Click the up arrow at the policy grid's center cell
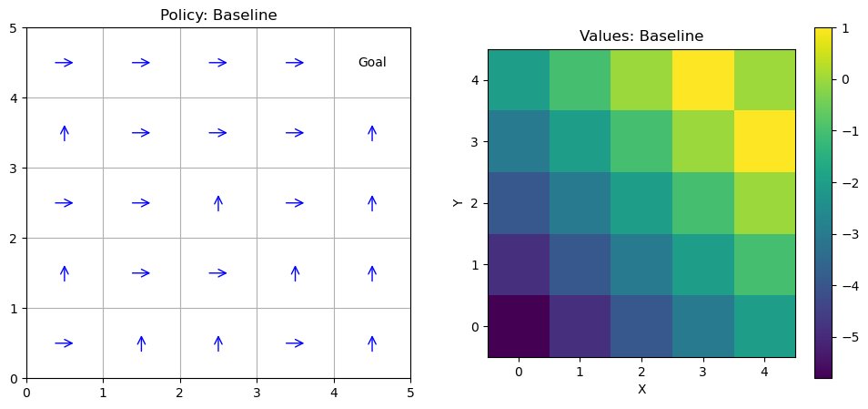The image size is (868, 409). (x=217, y=203)
